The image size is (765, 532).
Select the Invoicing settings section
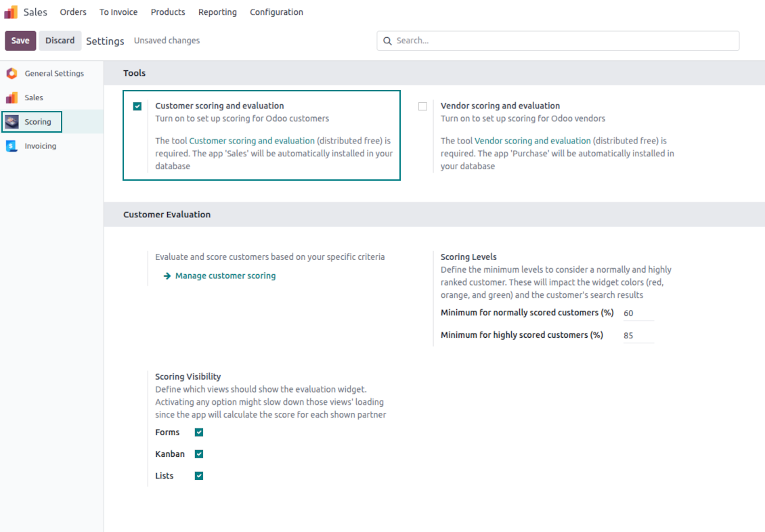click(x=51, y=146)
